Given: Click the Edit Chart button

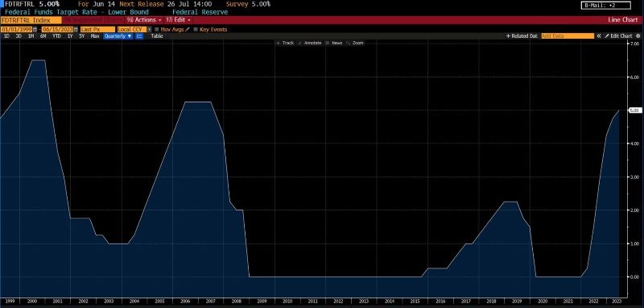Looking at the screenshot, I should [x=619, y=36].
